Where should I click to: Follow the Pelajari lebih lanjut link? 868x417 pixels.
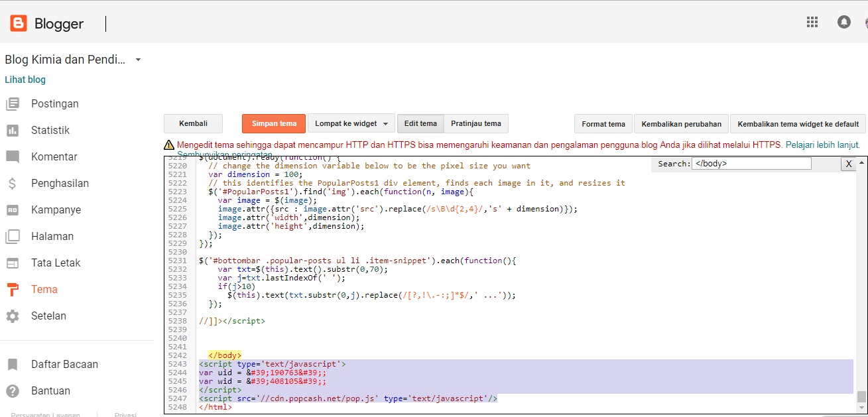822,145
